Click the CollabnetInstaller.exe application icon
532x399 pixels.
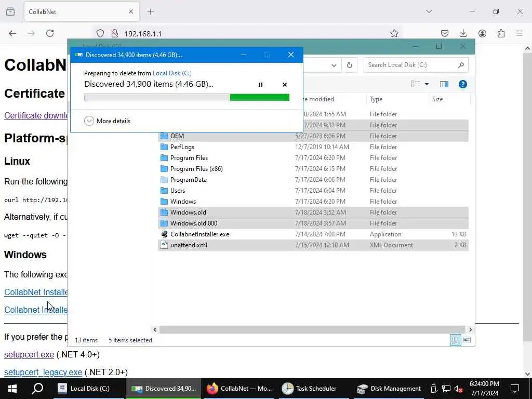point(164,234)
